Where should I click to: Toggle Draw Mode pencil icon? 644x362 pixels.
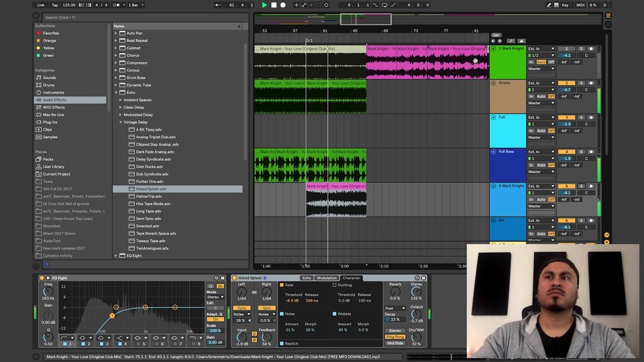point(549,5)
